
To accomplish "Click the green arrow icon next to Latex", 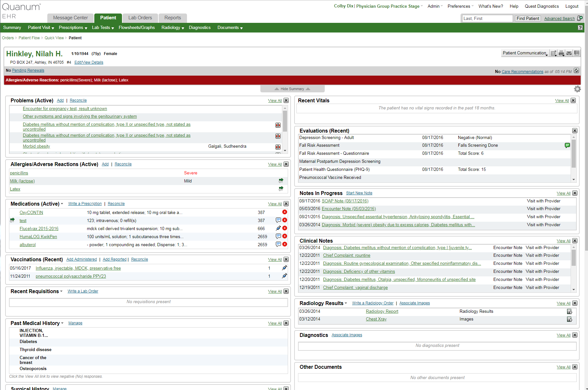I will pyautogui.click(x=280, y=189).
